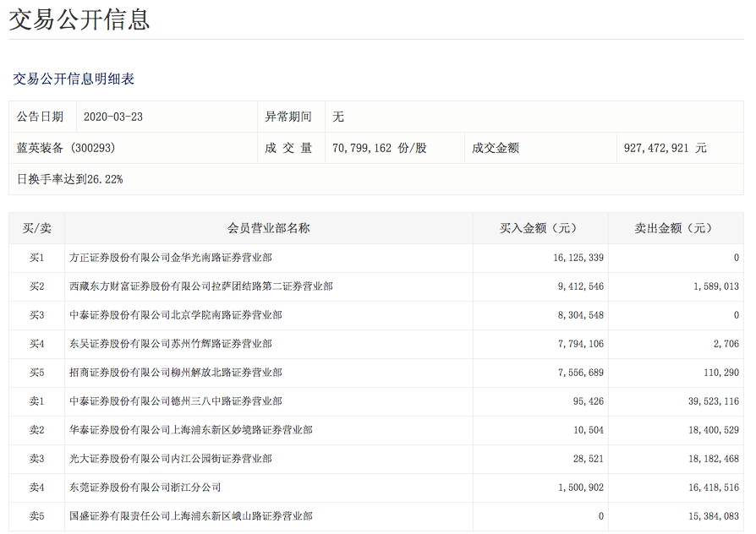Open 方正证券 金华光南路证券营业部 entry
Image resolution: width=756 pixels, height=534 pixels.
pyautogui.click(x=171, y=257)
